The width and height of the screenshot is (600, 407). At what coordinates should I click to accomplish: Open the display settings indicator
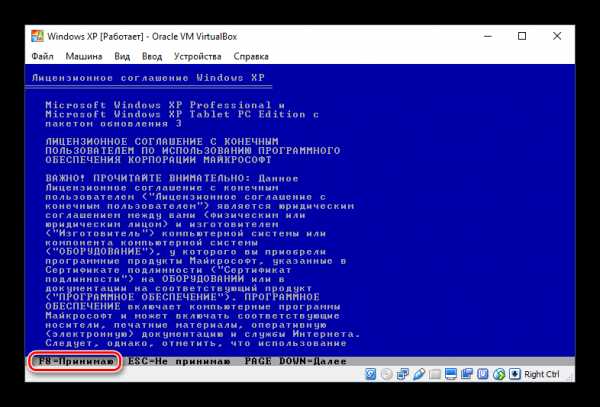coord(451,374)
